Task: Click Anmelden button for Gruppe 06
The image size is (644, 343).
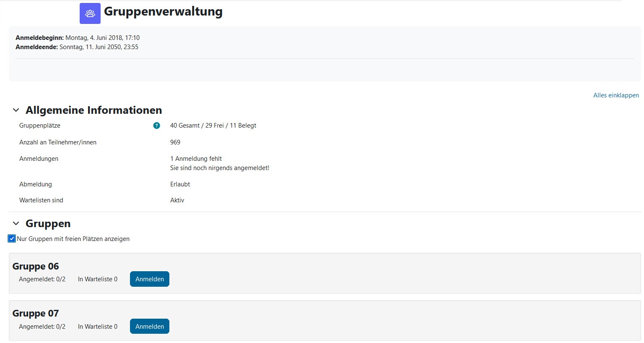Action: coord(150,279)
